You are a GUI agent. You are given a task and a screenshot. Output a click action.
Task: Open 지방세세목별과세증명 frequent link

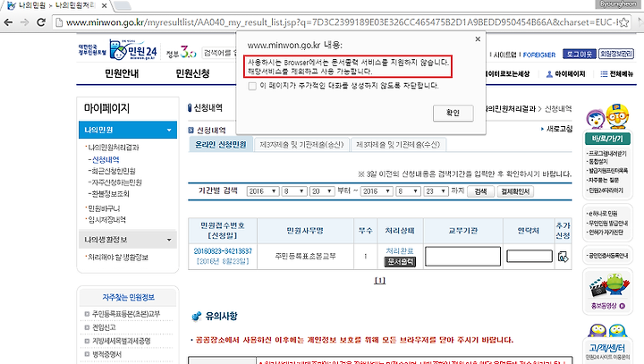(x=121, y=341)
